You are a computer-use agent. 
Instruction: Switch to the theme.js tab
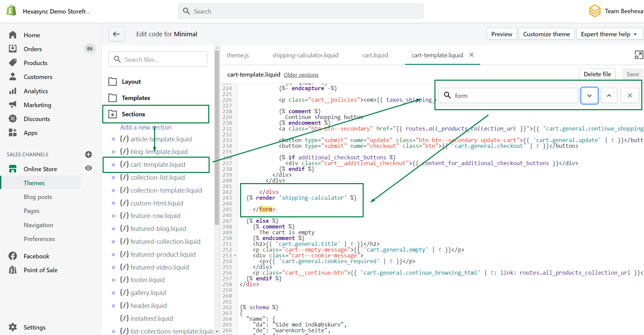pos(238,55)
